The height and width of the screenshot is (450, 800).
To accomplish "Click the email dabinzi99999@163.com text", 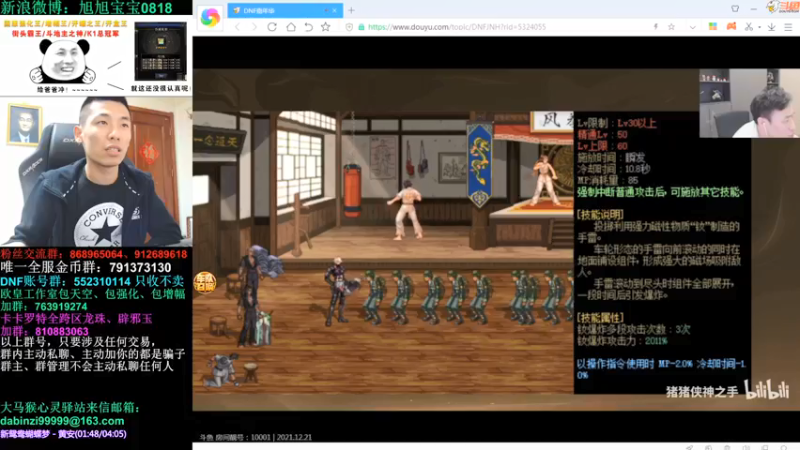I will (x=62, y=421).
